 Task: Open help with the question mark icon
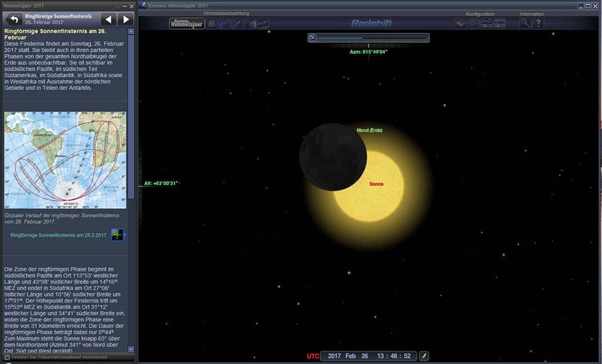pos(539,24)
